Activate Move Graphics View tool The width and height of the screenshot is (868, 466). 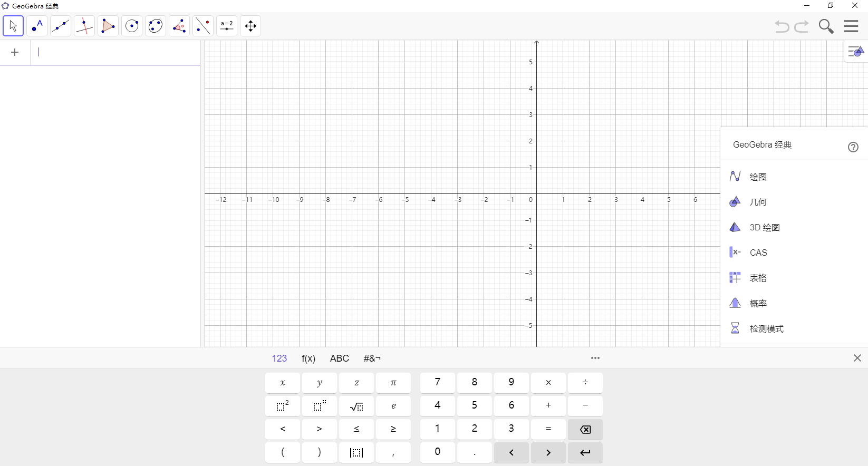click(250, 26)
